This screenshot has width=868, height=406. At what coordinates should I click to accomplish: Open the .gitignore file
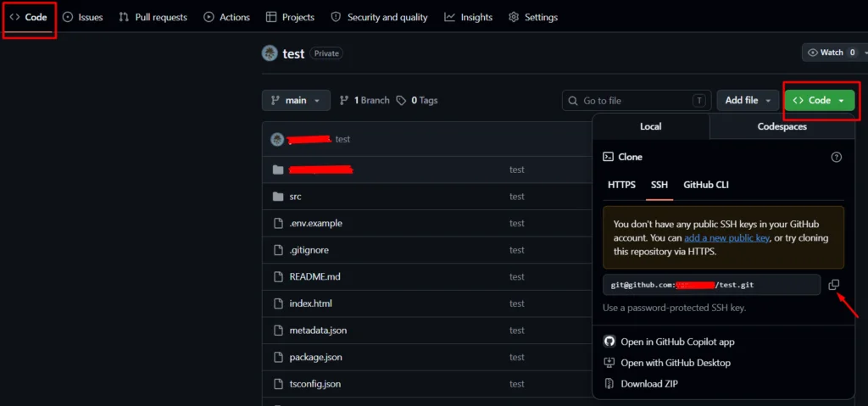tap(309, 250)
